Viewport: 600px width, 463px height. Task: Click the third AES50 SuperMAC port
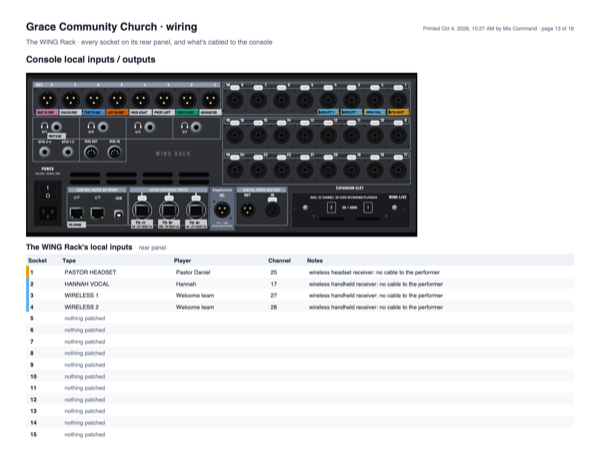(x=196, y=210)
